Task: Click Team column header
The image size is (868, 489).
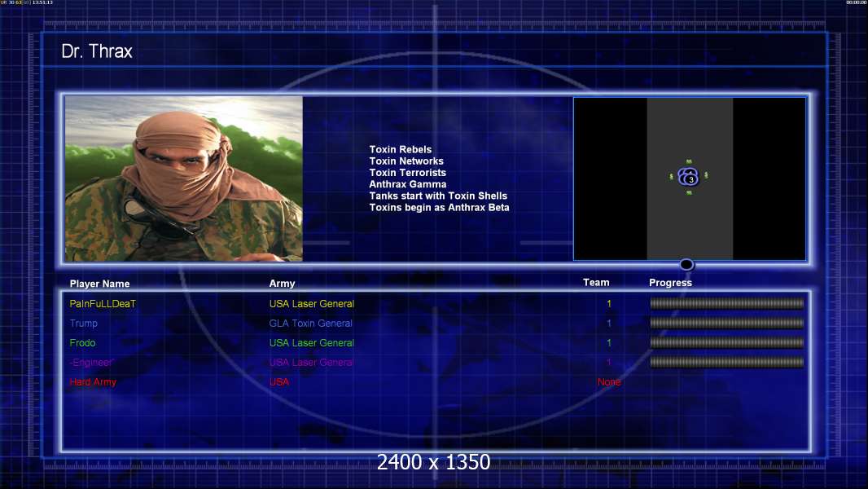Action: (596, 283)
